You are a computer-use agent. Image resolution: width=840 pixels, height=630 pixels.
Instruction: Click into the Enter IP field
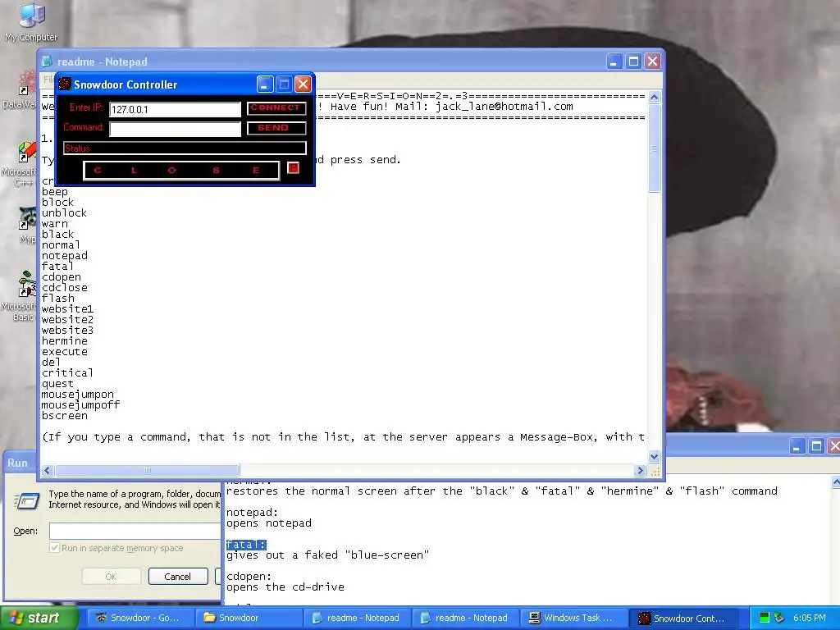pyautogui.click(x=175, y=109)
